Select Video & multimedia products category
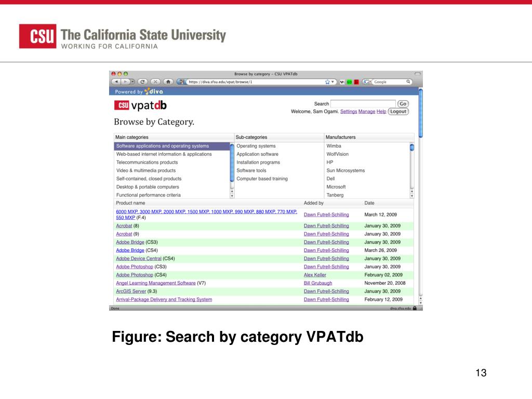 (171, 170)
